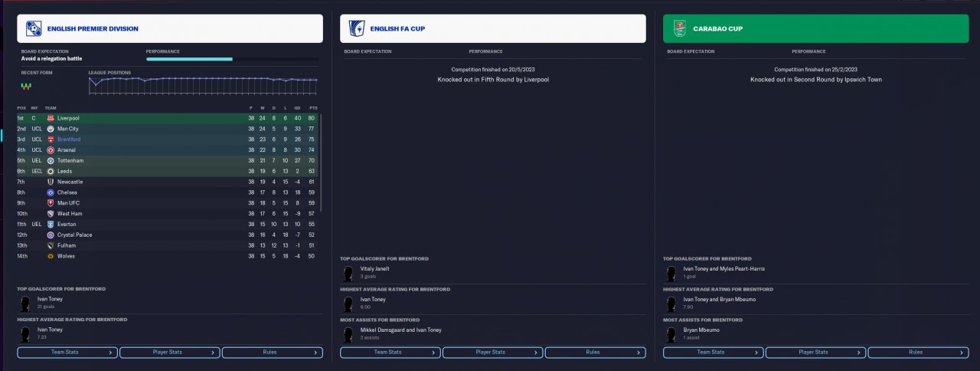The height and width of the screenshot is (371, 980).
Task: Select the Fulham club badge
Action: pyautogui.click(x=50, y=245)
